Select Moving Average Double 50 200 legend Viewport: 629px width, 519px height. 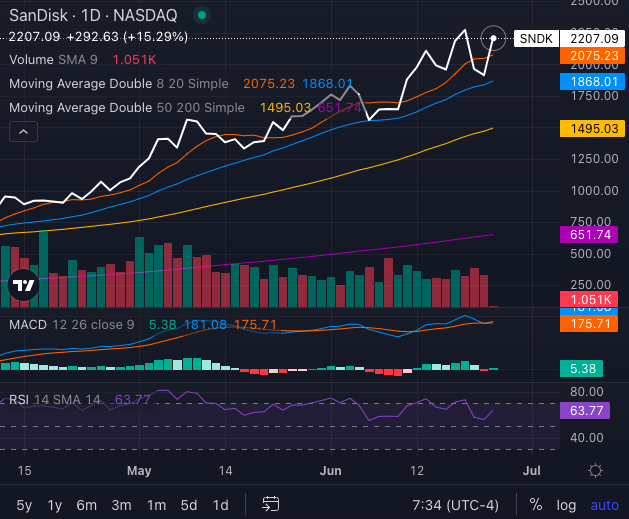pos(127,107)
